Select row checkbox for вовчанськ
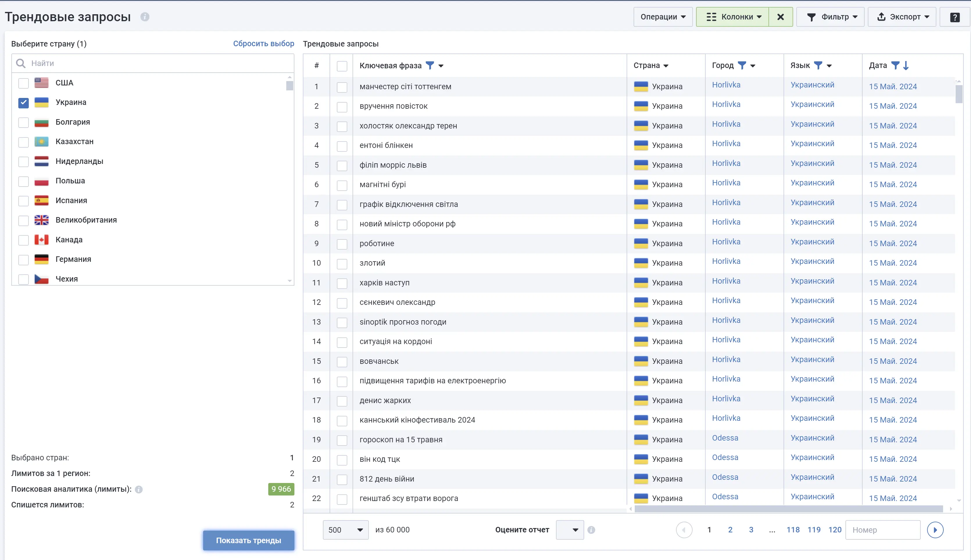Viewport: 971px width, 560px height. pos(342,362)
